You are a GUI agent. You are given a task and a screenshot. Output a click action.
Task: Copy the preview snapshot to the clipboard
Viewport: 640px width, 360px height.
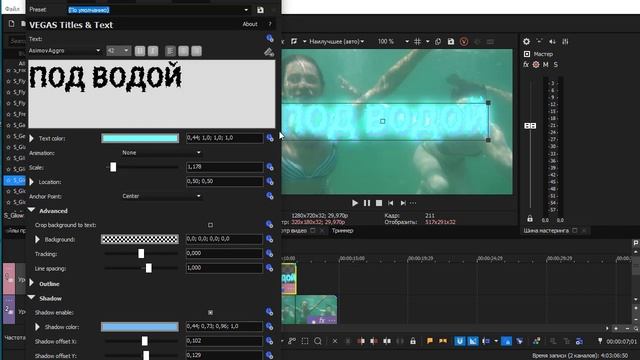coord(438,41)
